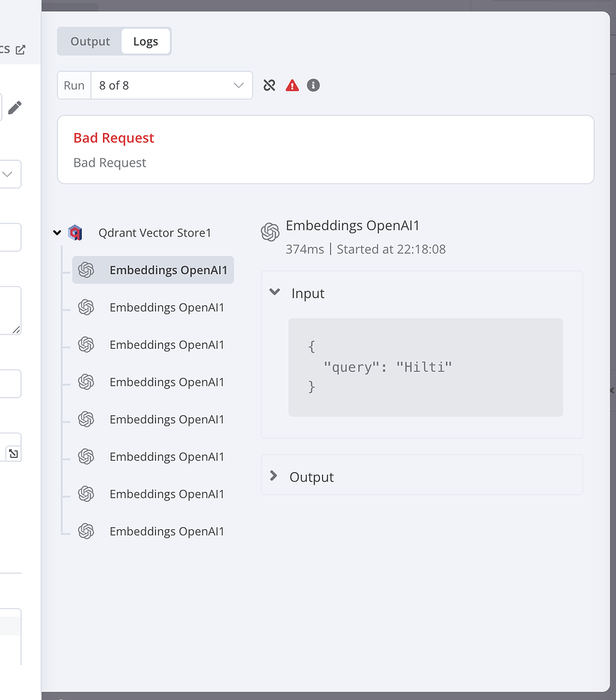Switch to the Logs tab
The width and height of the screenshot is (616, 700).
tap(146, 41)
